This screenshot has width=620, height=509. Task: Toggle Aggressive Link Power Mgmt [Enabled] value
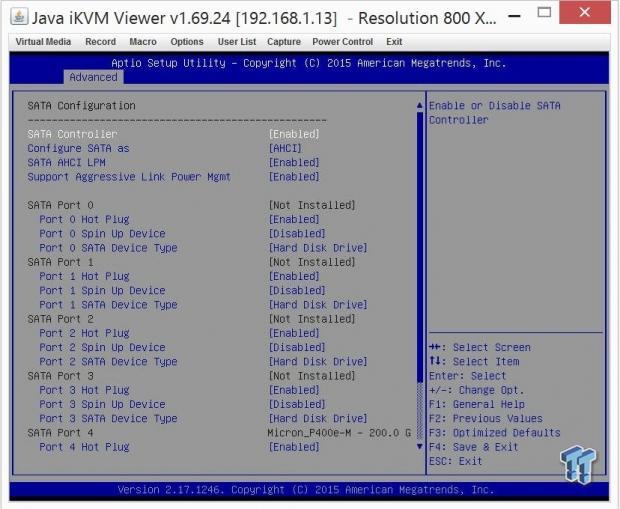294,177
